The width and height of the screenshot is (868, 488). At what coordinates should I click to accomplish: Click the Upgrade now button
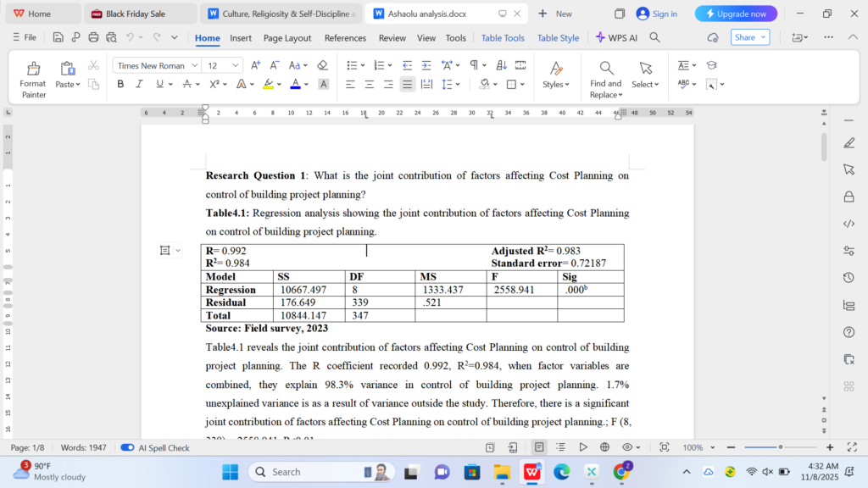[737, 14]
